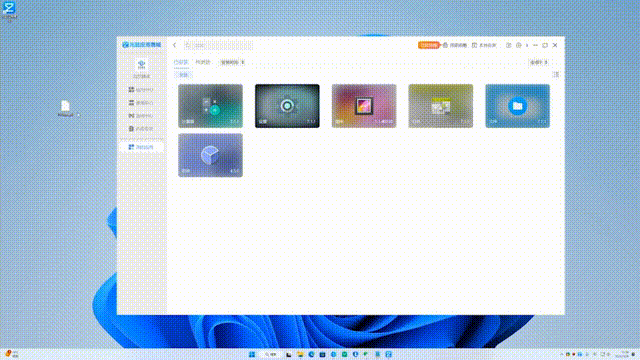Open the pink gallery picture-frame app card
The height and width of the screenshot is (360, 640).
pyautogui.click(x=364, y=106)
